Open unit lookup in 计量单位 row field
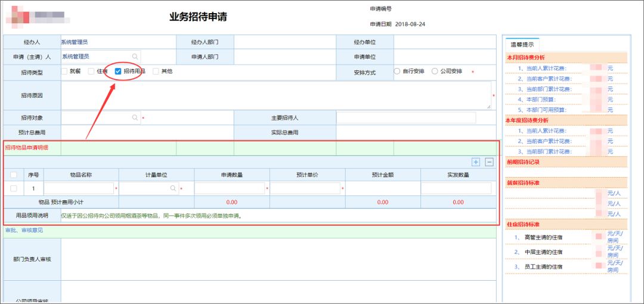The width and height of the screenshot is (644, 304). tap(174, 188)
